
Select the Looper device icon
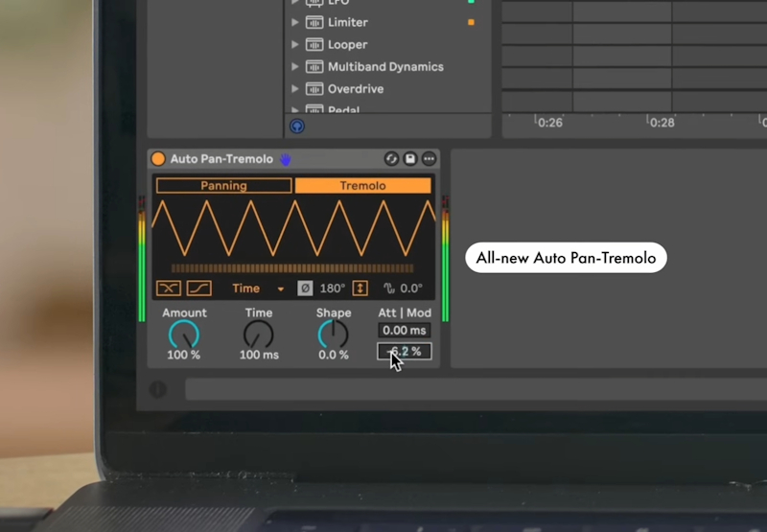[314, 44]
